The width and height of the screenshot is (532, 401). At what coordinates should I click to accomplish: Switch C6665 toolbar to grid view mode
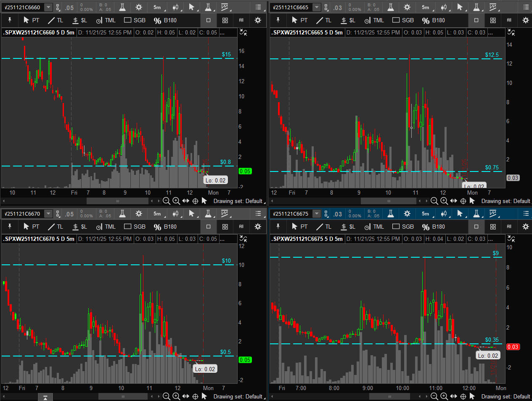point(493,20)
